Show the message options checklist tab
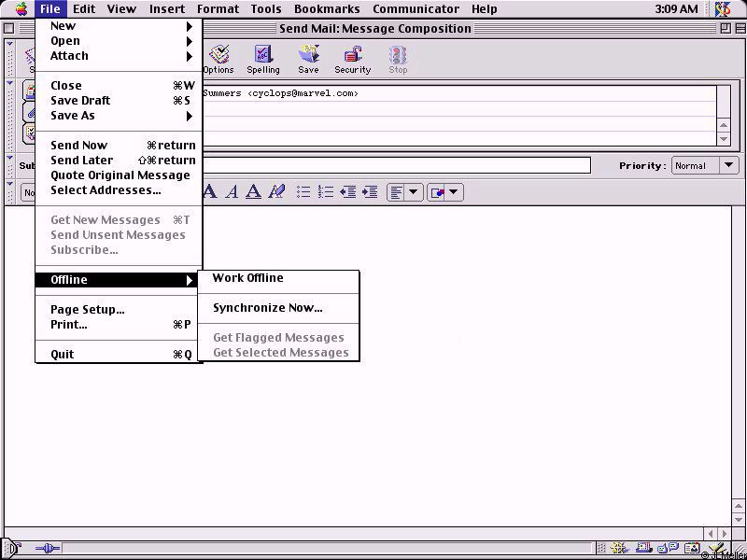The image size is (747, 560). [x=30, y=133]
